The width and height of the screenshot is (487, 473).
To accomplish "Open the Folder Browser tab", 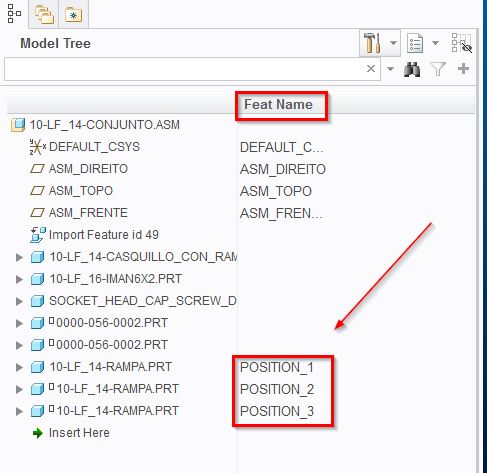I will (44, 14).
